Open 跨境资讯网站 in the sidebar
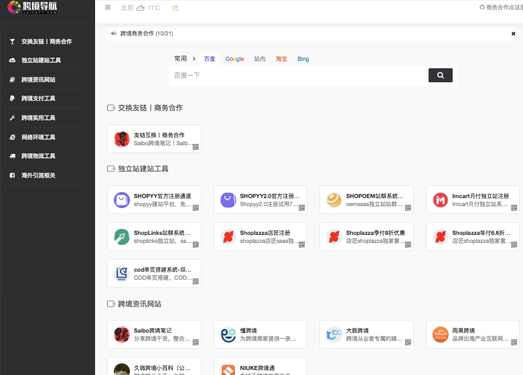The image size is (523, 375). 38,79
